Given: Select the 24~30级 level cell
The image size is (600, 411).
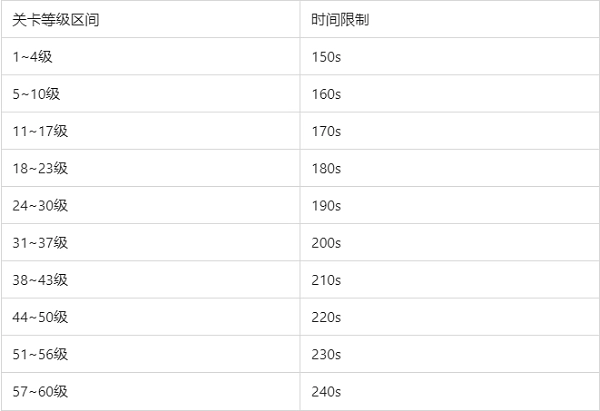Looking at the screenshot, I should [40, 205].
